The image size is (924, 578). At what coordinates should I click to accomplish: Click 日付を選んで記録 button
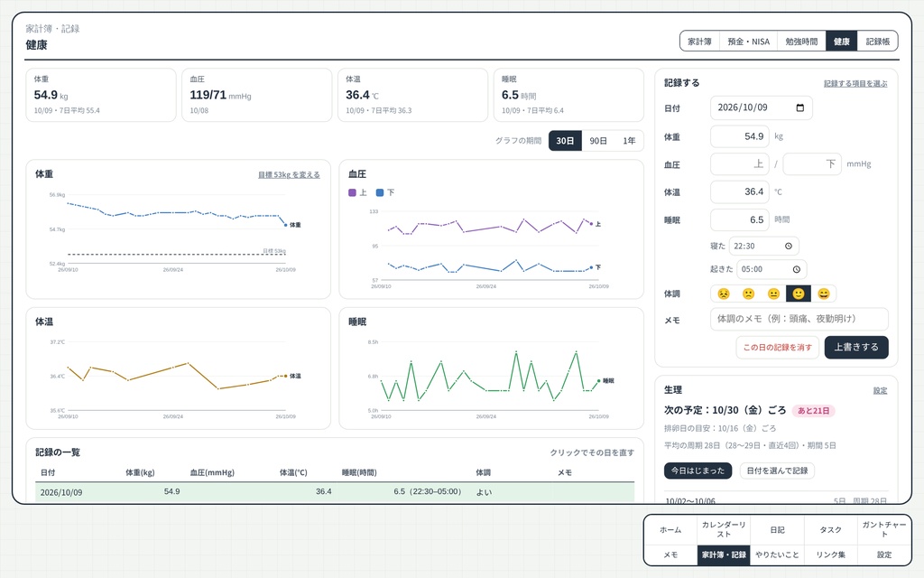pyautogui.click(x=777, y=471)
